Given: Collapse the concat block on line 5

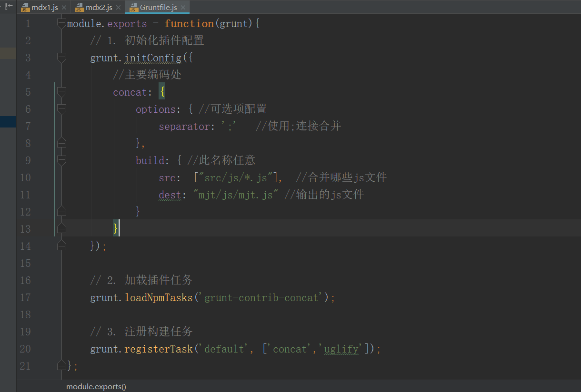Looking at the screenshot, I should click(x=61, y=92).
